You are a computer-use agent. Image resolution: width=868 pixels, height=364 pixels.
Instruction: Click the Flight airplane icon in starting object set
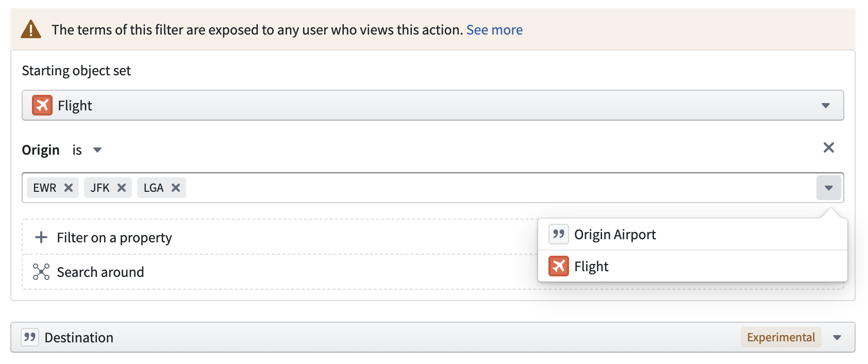pos(42,105)
